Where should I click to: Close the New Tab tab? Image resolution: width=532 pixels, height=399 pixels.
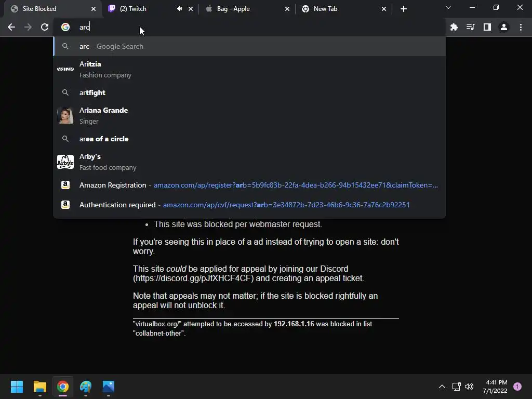coord(384,9)
